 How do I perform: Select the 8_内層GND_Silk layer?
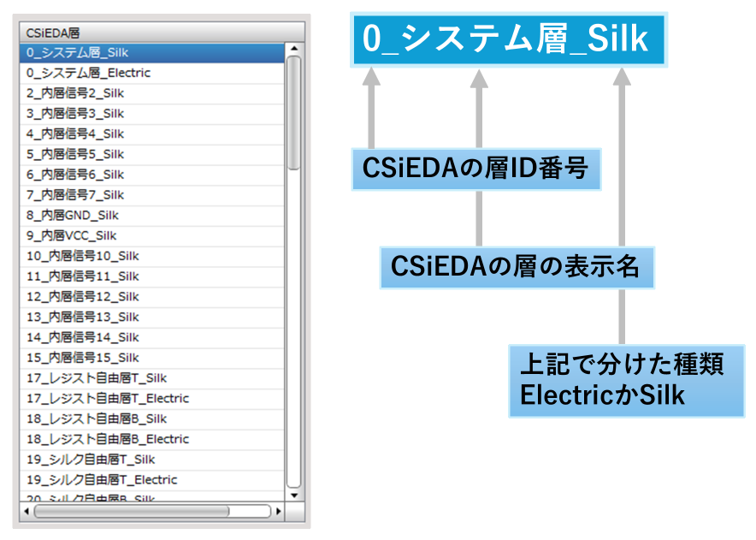152,215
